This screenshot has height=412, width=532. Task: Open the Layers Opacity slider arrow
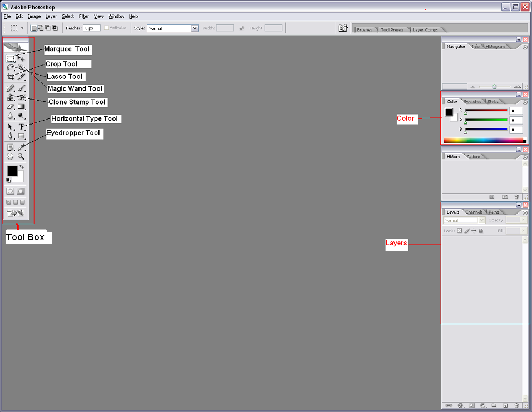(523, 220)
